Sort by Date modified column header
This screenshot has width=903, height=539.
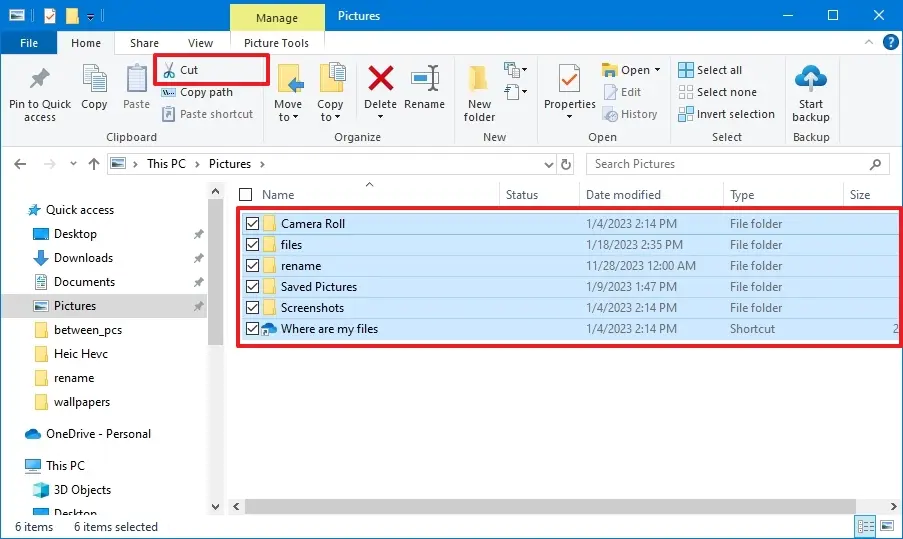pyautogui.click(x=623, y=195)
